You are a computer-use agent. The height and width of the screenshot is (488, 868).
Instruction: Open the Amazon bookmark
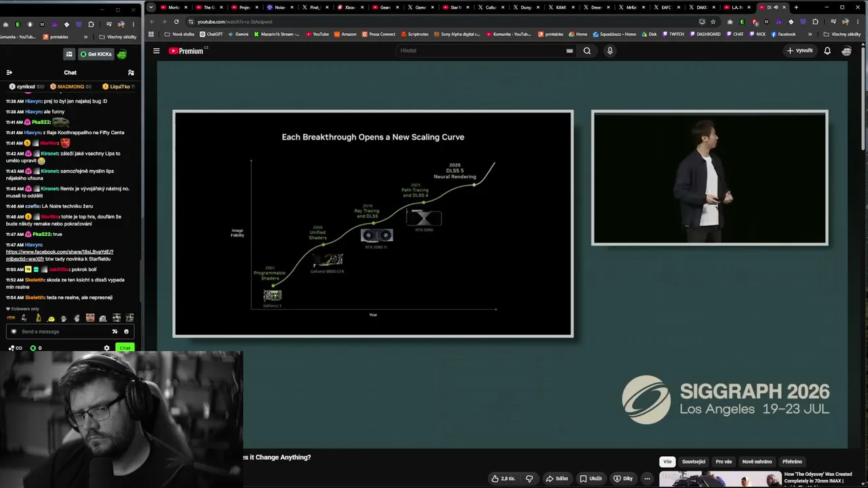(345, 34)
